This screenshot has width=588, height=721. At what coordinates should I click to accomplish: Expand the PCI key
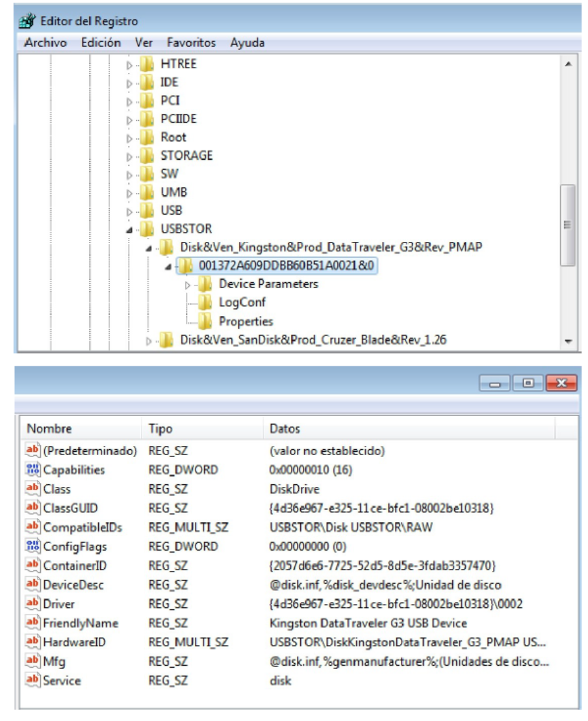point(129,101)
